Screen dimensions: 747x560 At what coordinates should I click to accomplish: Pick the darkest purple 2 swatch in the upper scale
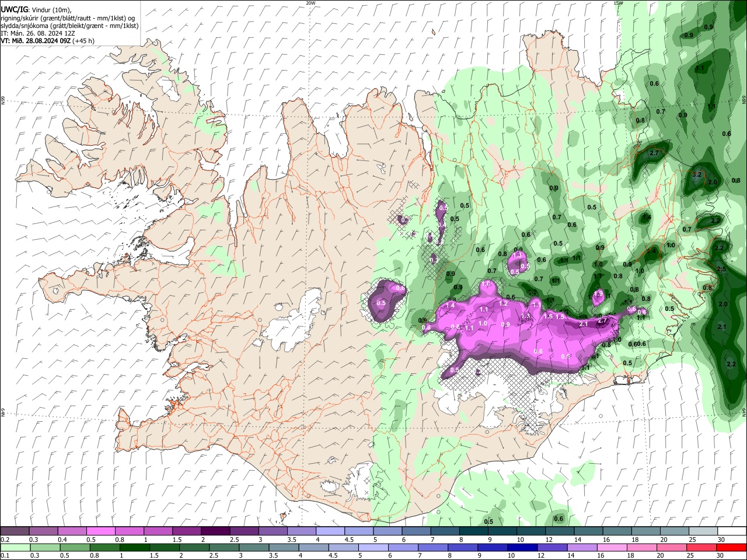tap(215, 531)
